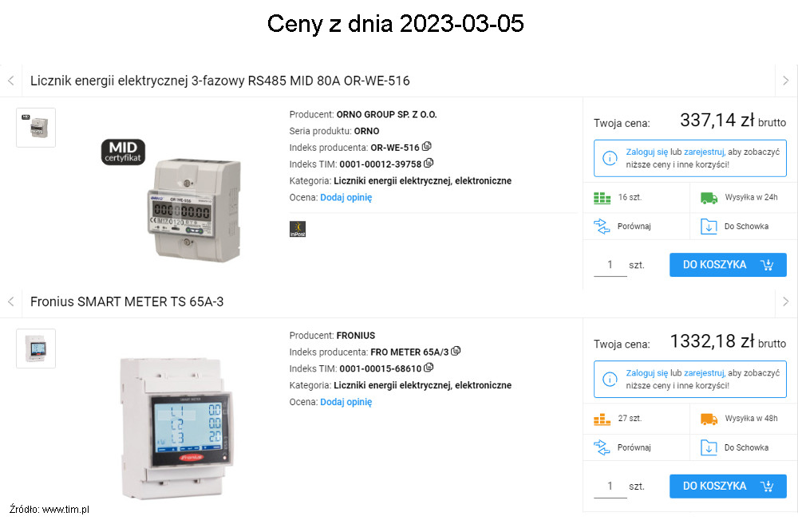Go to previous product from the ORNO header
The height and width of the screenshot is (532, 798).
click(10, 81)
